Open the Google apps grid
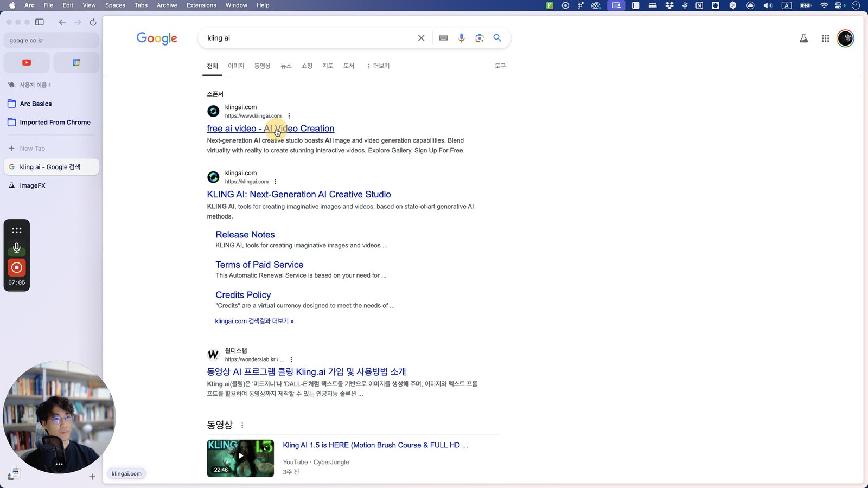 coord(825,38)
